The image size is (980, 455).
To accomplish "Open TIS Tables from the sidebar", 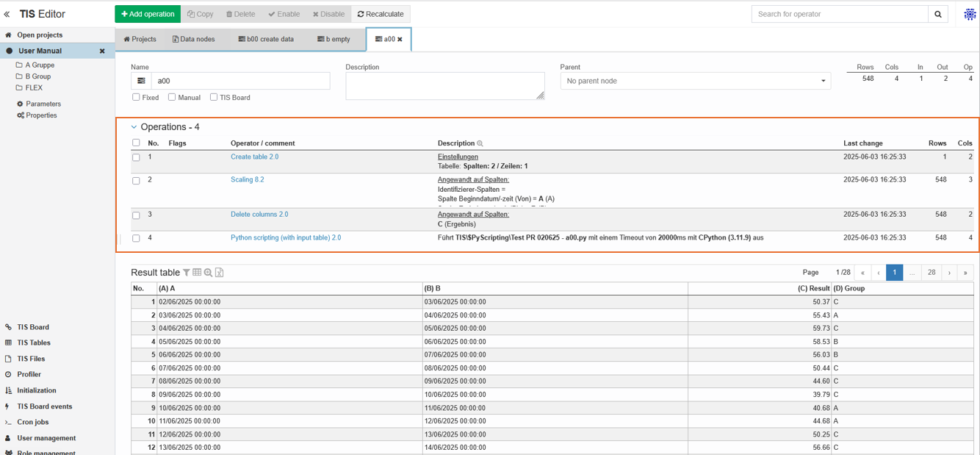I will [x=34, y=343].
